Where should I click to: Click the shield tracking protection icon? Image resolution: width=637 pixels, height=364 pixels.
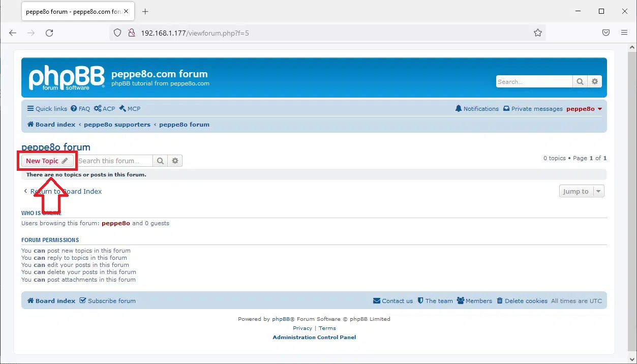point(117,33)
